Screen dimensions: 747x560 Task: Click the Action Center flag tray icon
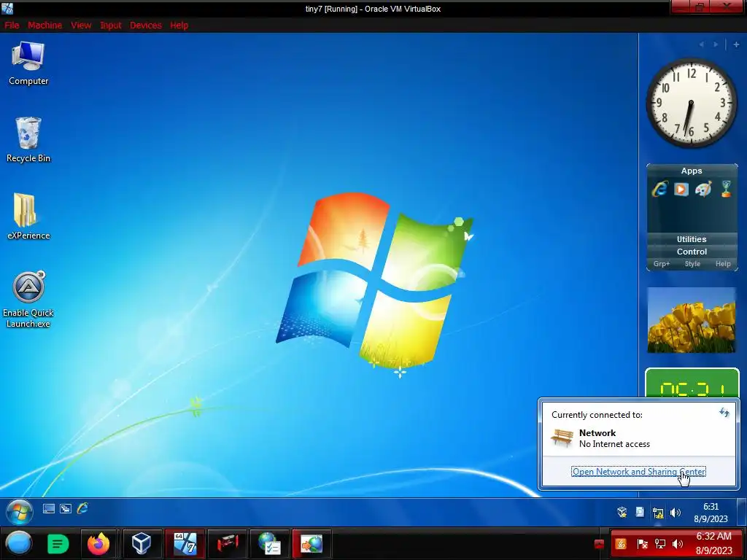point(642,544)
